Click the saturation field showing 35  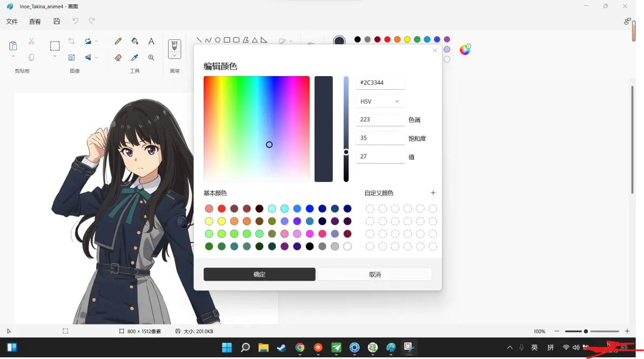tap(380, 138)
